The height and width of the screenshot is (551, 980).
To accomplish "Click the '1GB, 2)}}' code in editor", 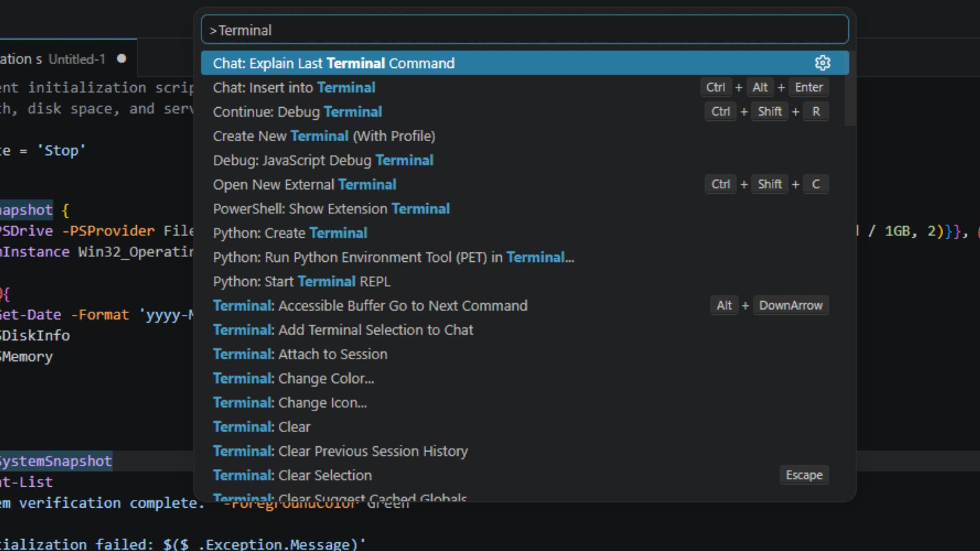I will (922, 231).
